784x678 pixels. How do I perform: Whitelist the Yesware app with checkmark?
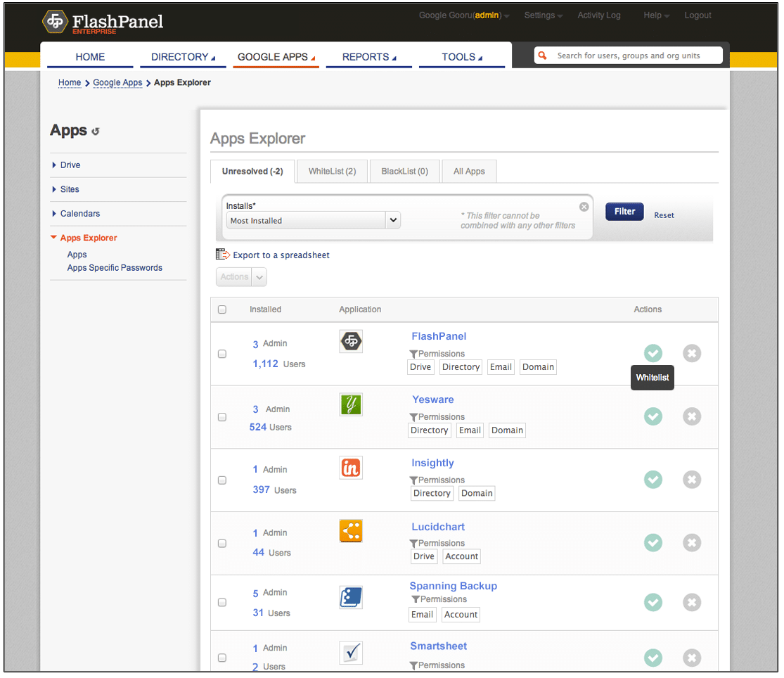click(653, 416)
